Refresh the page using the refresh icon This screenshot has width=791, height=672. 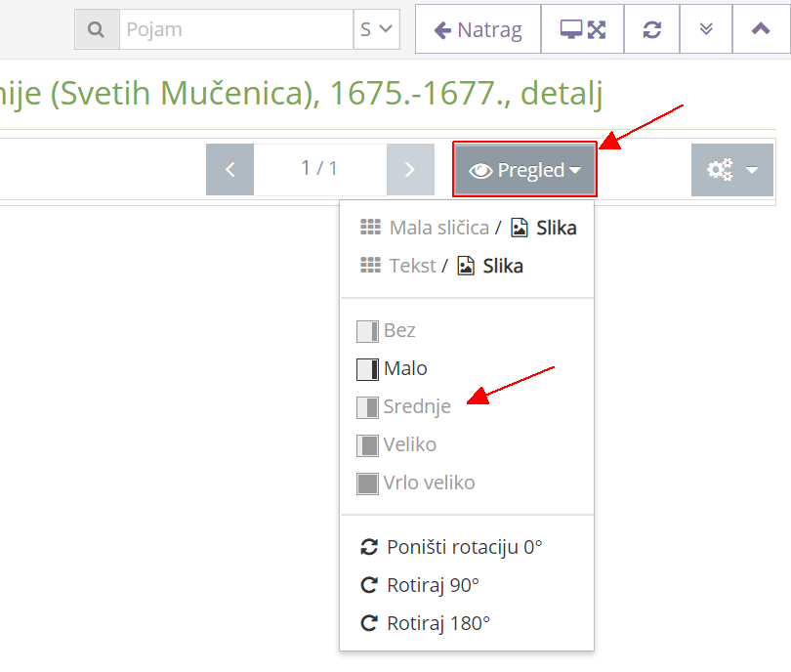[651, 28]
